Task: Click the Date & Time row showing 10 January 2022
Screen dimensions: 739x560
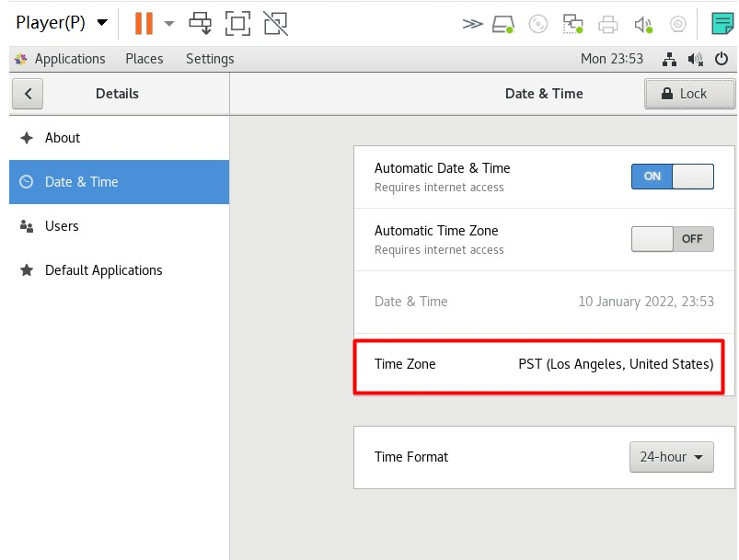Action: click(544, 302)
